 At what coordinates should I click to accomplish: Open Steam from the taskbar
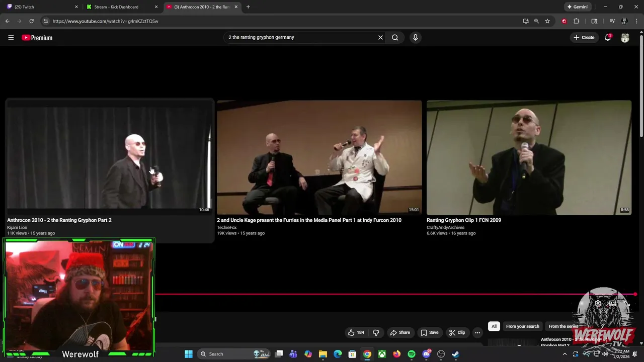tap(455, 354)
